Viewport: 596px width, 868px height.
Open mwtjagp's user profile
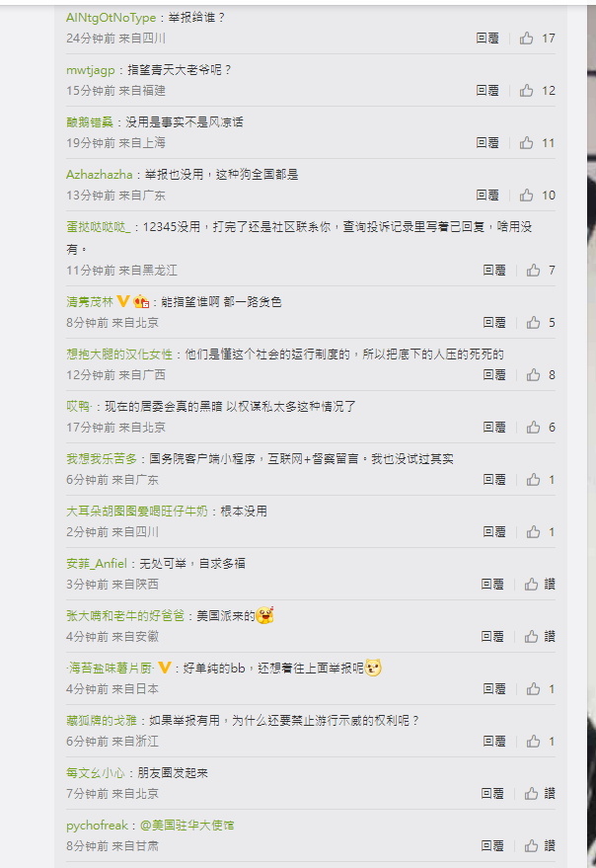tap(90, 70)
